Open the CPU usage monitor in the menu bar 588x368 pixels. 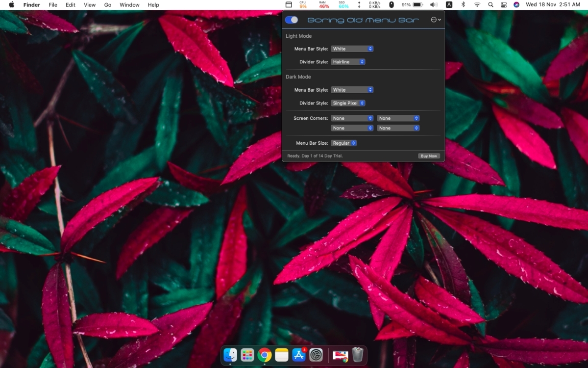pyautogui.click(x=302, y=4)
